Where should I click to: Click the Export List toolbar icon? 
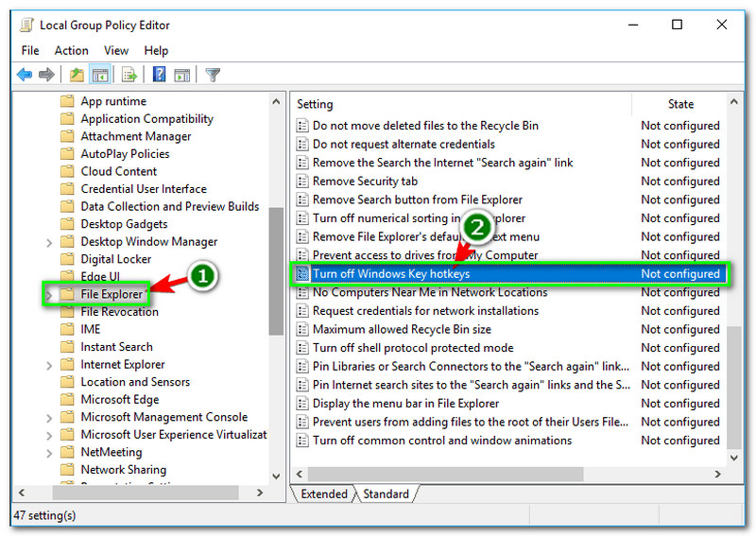click(x=129, y=75)
